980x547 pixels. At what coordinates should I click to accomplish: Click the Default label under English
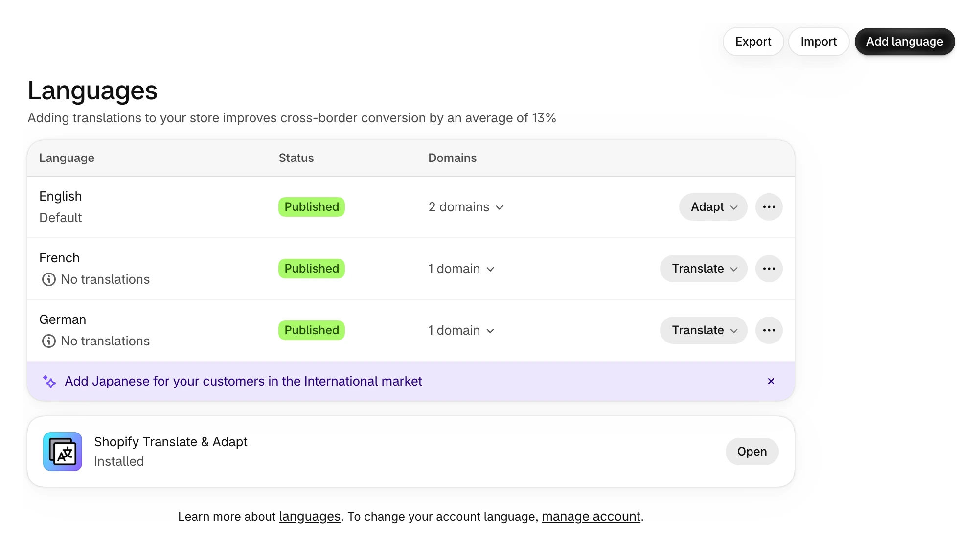[x=60, y=218]
